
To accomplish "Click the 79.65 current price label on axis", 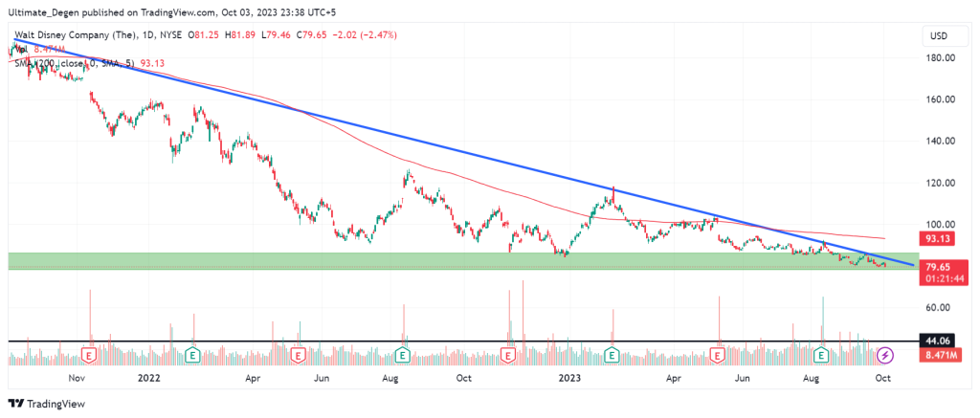I will (x=936, y=267).
